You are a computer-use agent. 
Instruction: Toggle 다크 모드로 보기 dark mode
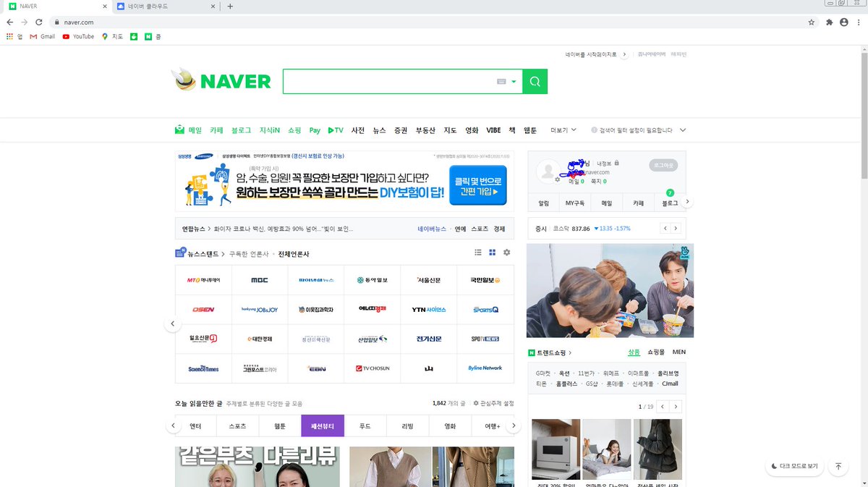coord(794,466)
